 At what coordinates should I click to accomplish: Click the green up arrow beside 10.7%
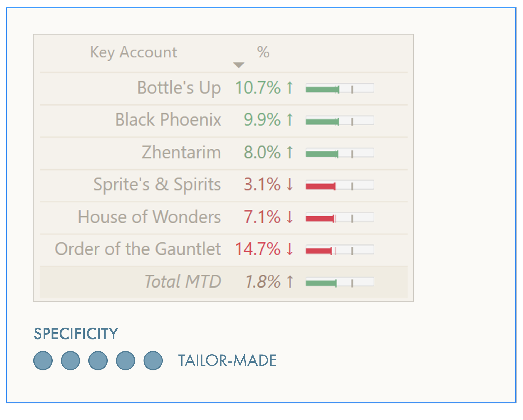click(290, 88)
